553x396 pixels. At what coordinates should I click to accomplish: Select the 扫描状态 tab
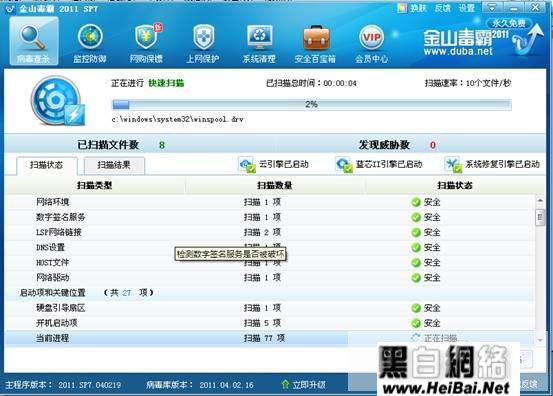pos(47,165)
